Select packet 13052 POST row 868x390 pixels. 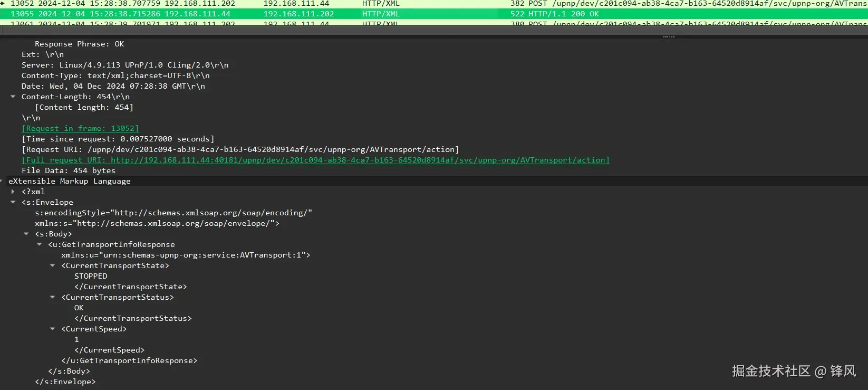tap(434, 3)
